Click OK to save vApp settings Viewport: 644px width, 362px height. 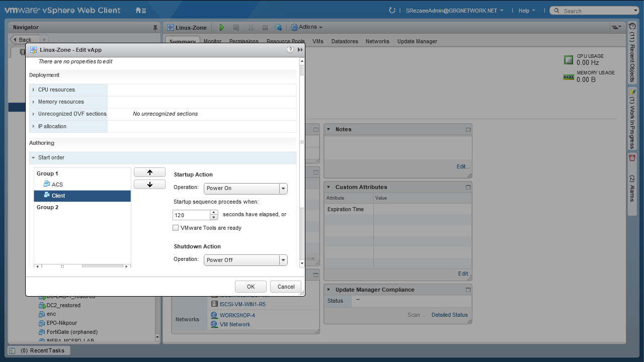point(251,287)
